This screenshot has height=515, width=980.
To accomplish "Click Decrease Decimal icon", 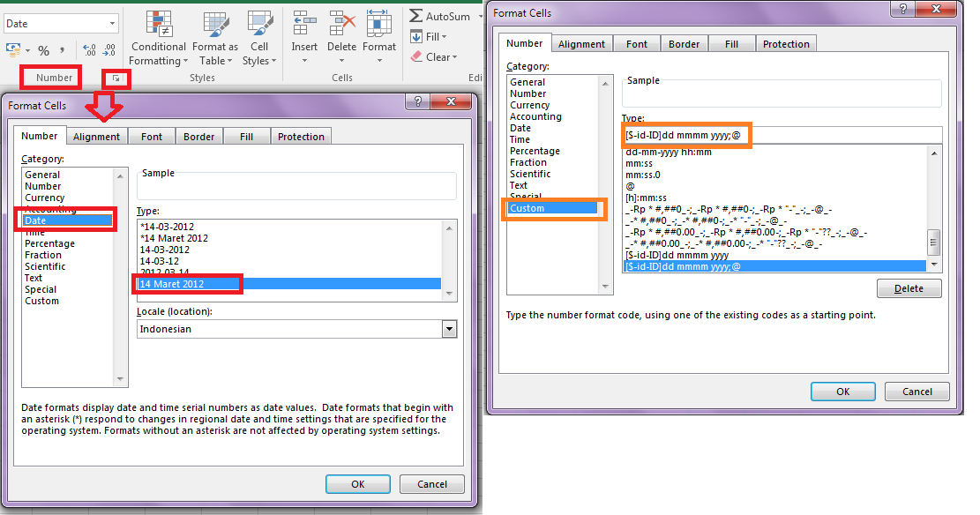I will [109, 50].
